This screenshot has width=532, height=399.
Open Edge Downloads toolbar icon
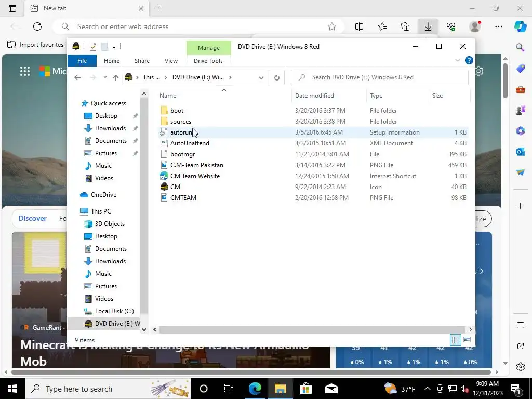tap(428, 26)
